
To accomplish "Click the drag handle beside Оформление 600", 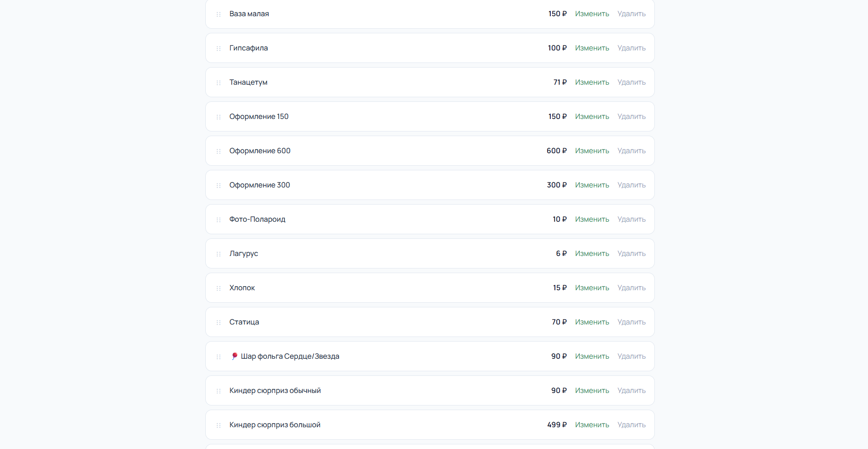I will click(219, 151).
